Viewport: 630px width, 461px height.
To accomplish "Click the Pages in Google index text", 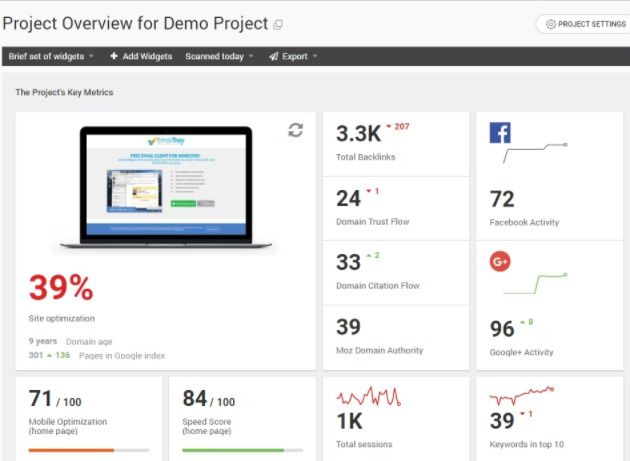I will pos(122,356).
